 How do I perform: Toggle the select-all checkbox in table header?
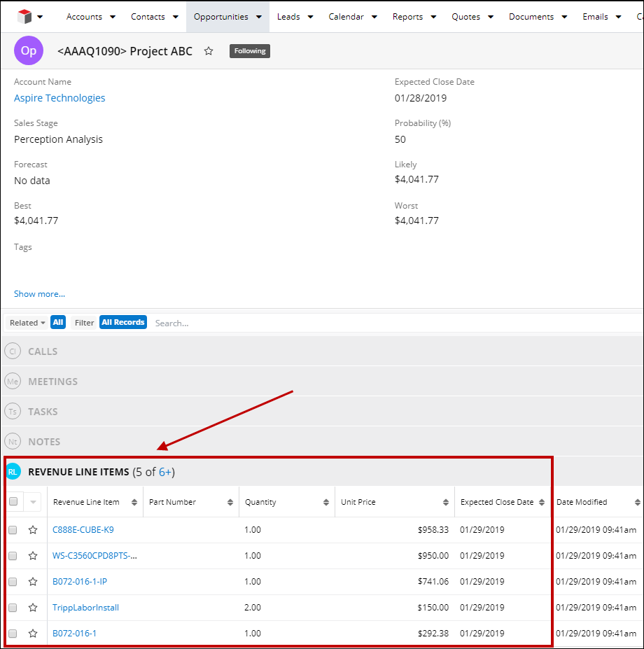(13, 502)
